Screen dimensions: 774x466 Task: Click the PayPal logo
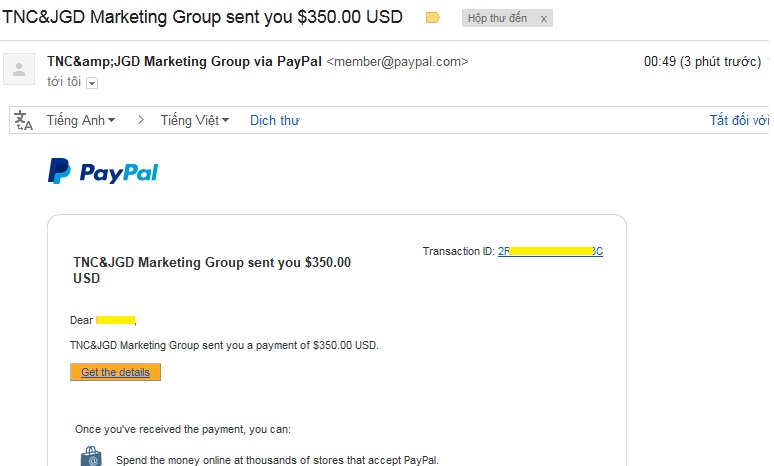click(x=103, y=172)
